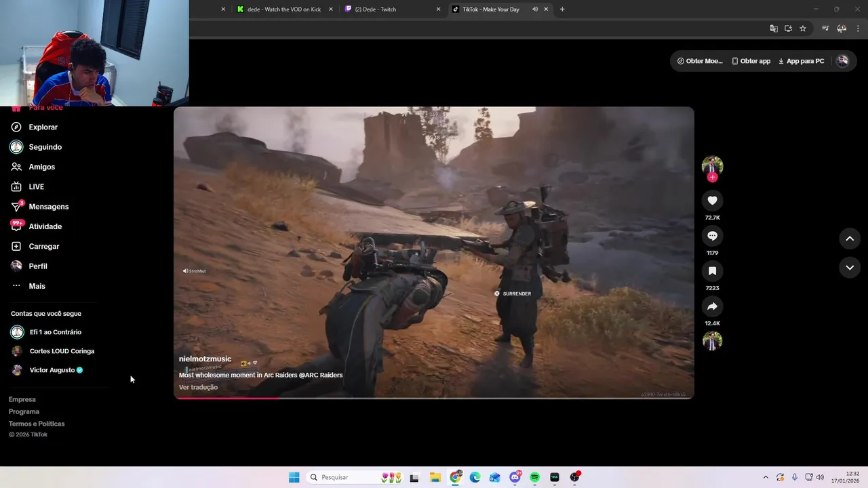Open a new tab with plus button

[562, 9]
